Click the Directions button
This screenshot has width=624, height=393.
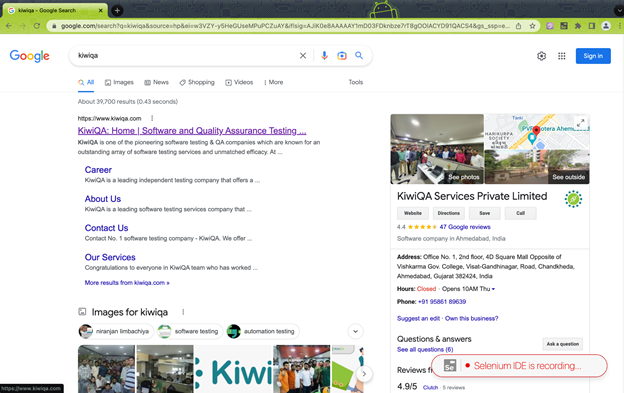[x=448, y=213]
